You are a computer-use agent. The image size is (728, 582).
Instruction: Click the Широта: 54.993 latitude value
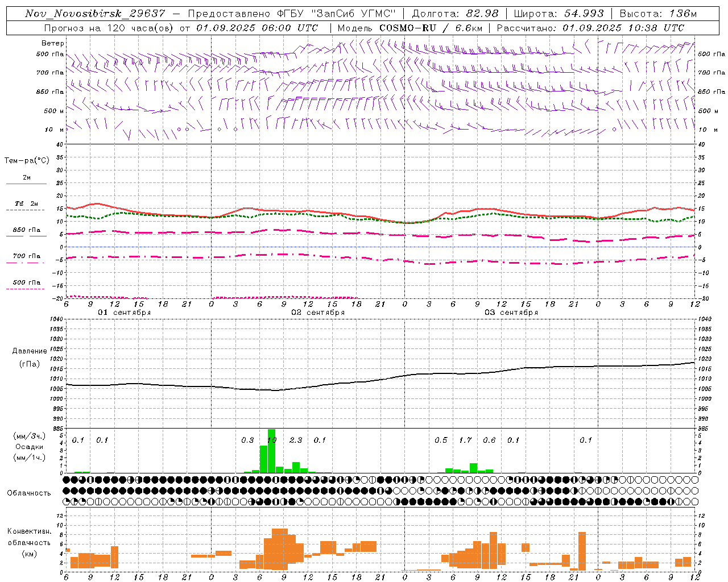click(x=559, y=14)
